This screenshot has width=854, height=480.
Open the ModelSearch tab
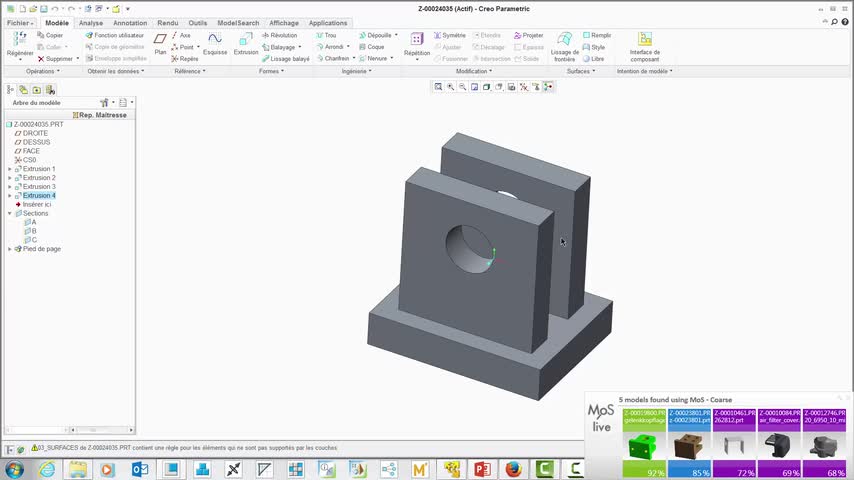point(238,23)
